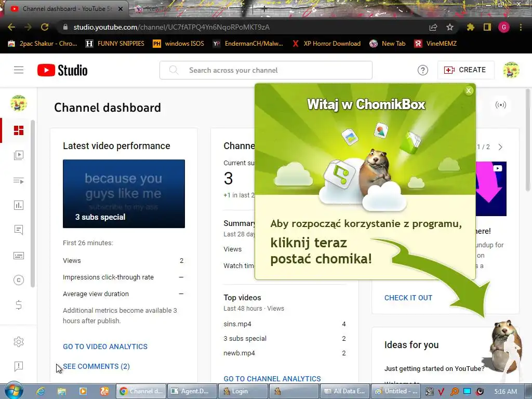This screenshot has width=532, height=399.
Task: Open the 3 subs special video thumbnail
Action: pyautogui.click(x=124, y=194)
